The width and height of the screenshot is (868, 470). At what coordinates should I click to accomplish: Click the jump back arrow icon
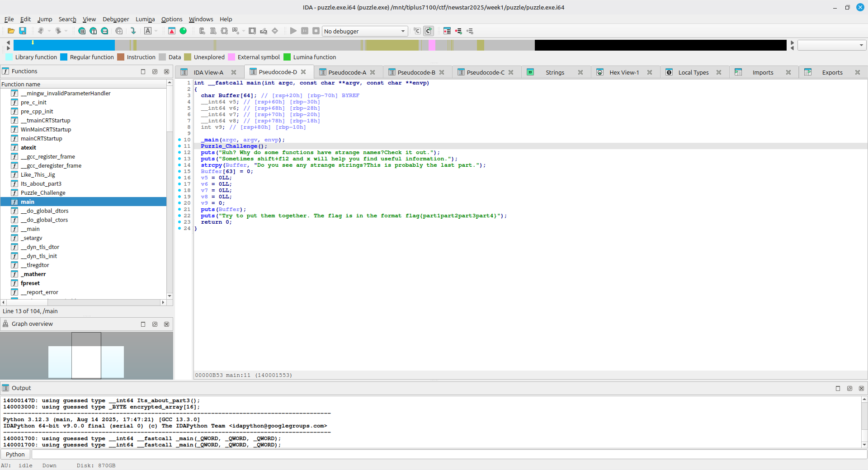pyautogui.click(x=41, y=31)
